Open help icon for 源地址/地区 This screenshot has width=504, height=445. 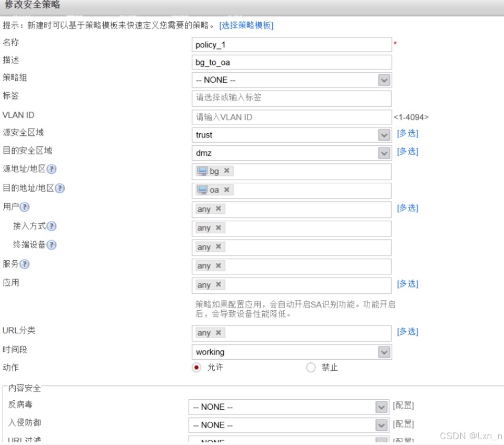click(x=52, y=169)
